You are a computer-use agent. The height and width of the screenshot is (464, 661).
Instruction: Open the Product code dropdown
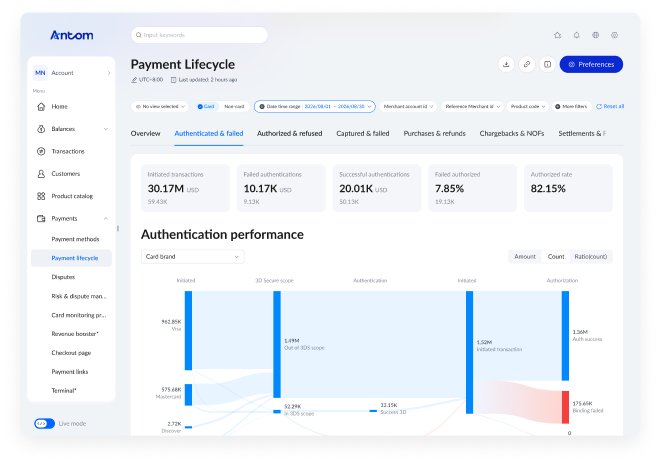point(528,107)
